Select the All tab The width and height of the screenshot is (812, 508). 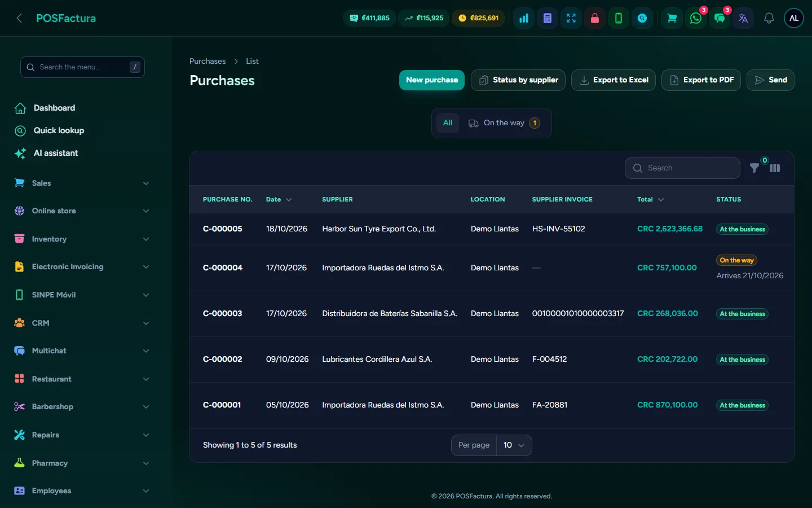pos(448,123)
